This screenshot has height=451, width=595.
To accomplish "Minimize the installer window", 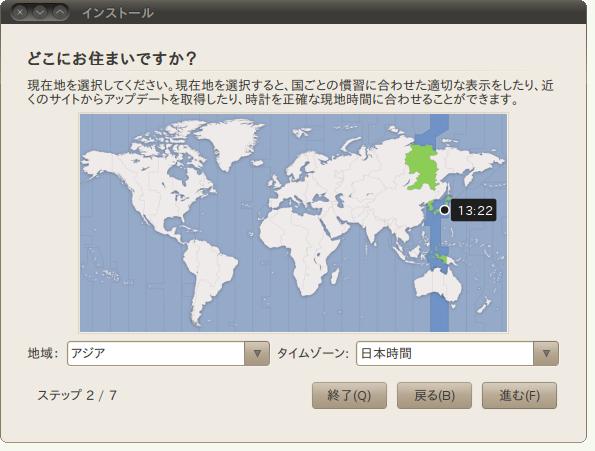I will pos(40,12).
